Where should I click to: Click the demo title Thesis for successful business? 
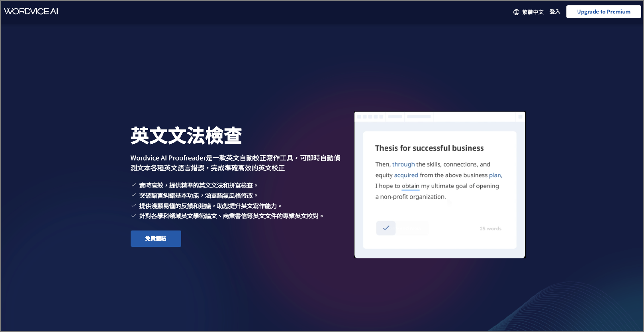coord(429,148)
